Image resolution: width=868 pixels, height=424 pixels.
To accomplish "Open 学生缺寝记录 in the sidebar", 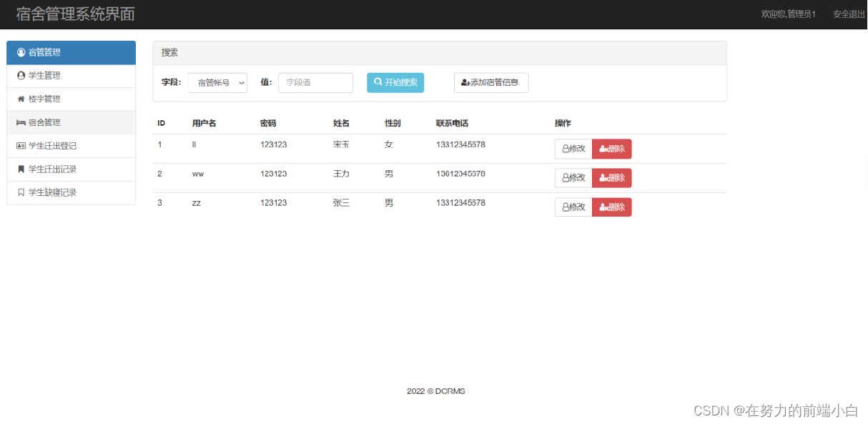I will click(71, 193).
